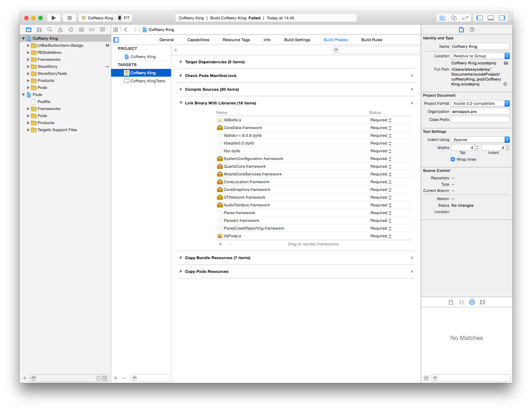The image size is (532, 411).
Task: Switch to the Resource Tags tab
Action: click(x=236, y=40)
